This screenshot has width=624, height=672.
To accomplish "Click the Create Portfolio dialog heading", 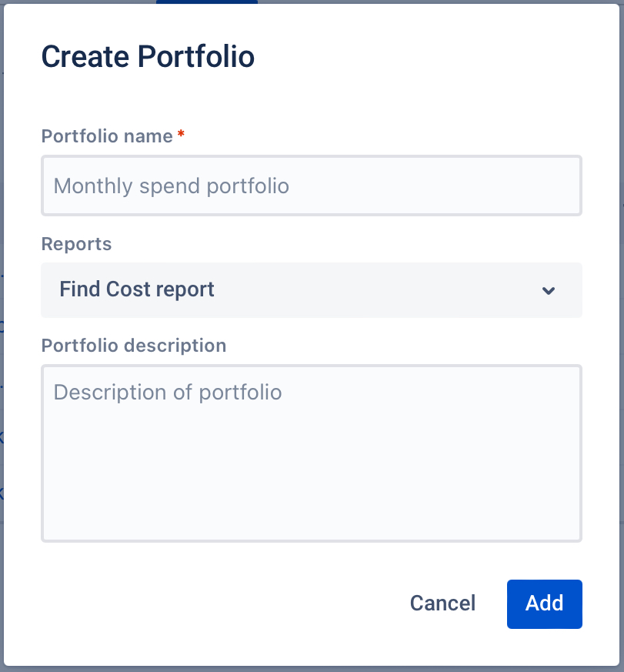I will tap(148, 57).
